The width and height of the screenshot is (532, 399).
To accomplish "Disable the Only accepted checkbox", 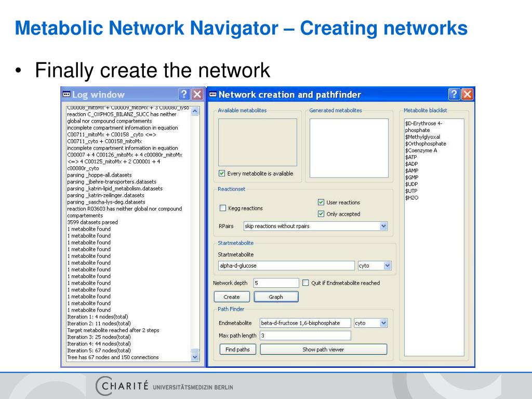I will click(x=321, y=214).
